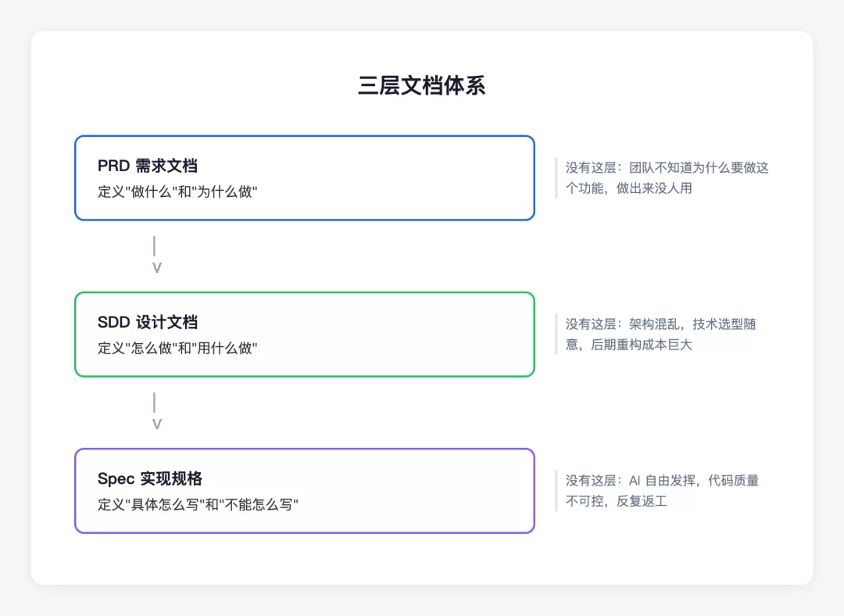Click the text 定义"做什么"和"为什么做"

[177, 192]
